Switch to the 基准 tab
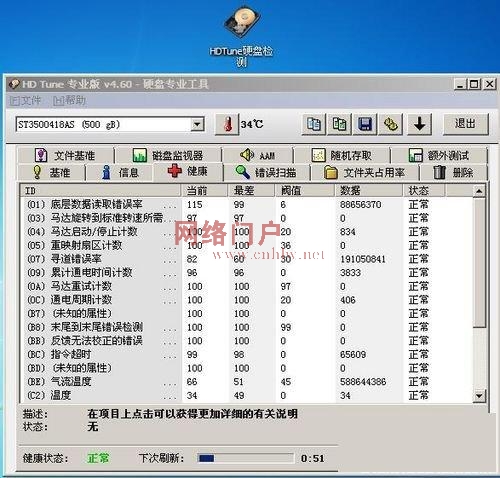The image size is (500, 478). pyautogui.click(x=52, y=172)
